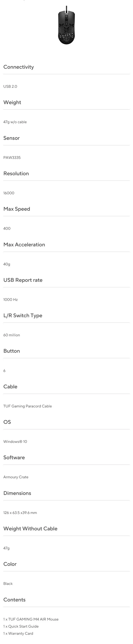133x644 pixels.
Task: Click the Dimensions section heading
Action: pyautogui.click(x=17, y=493)
